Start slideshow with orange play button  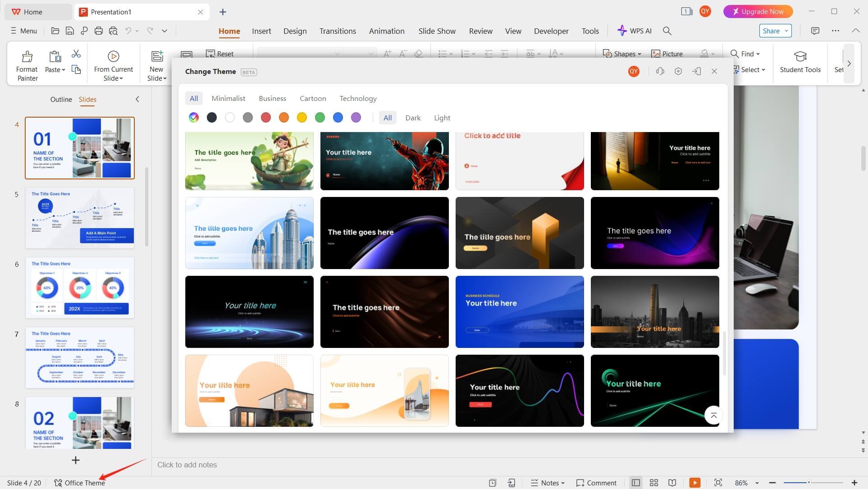(695, 483)
